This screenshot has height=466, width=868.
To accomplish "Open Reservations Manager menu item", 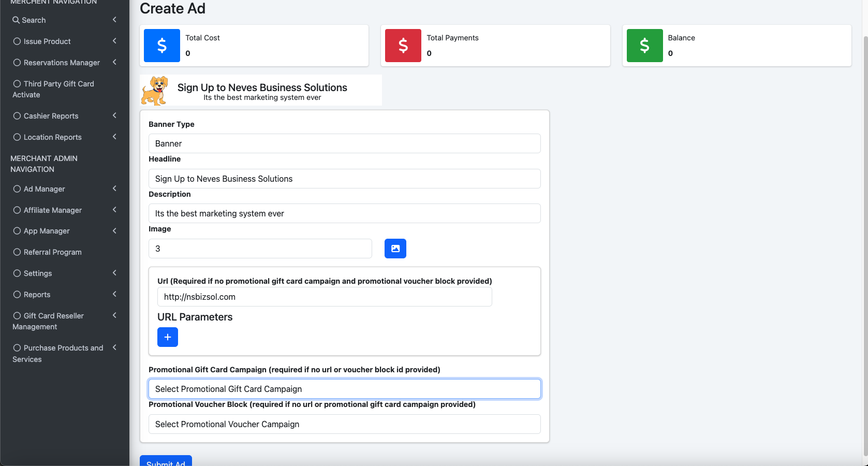I will tap(65, 63).
